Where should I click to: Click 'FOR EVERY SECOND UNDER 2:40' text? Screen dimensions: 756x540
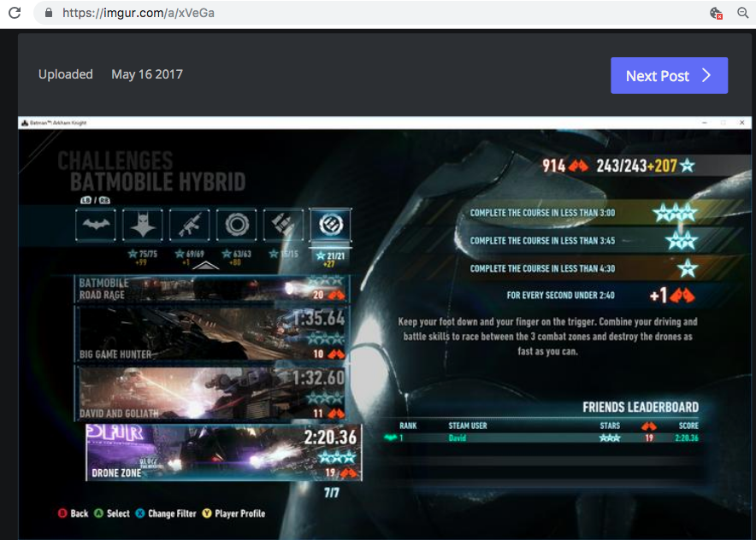coord(560,296)
